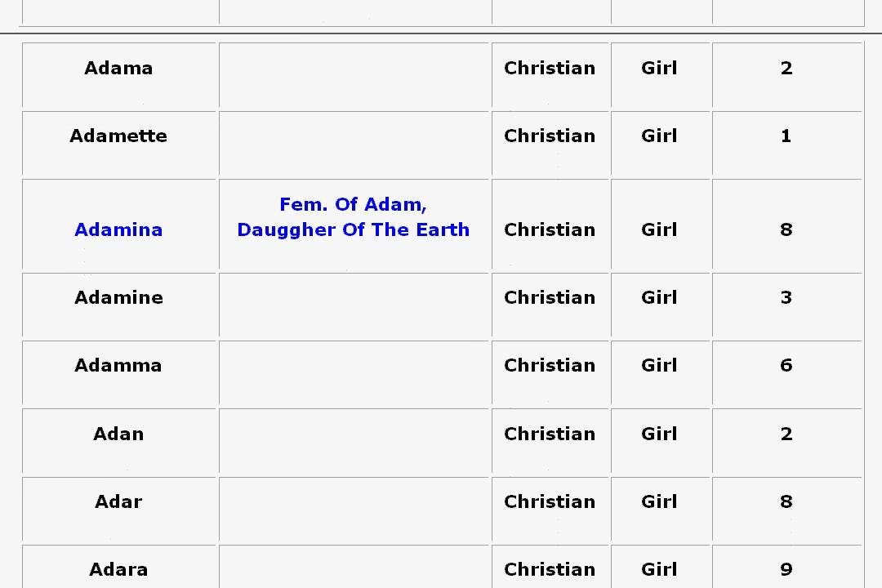882x588 pixels.
Task: Click the Christian cell in Adar's row
Action: (550, 501)
